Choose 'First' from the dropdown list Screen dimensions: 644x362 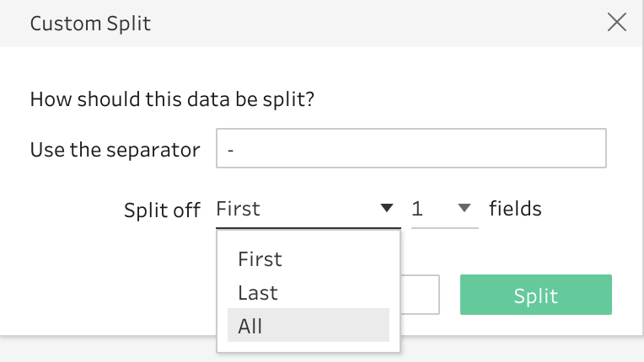(260, 258)
